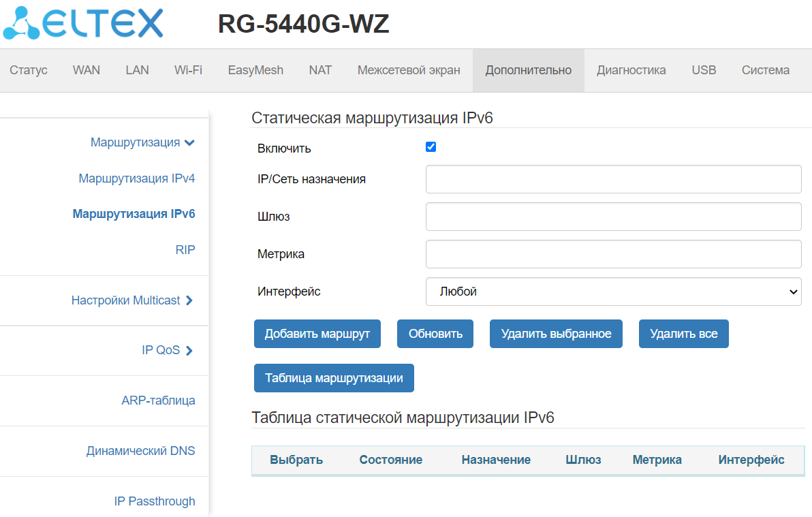The height and width of the screenshot is (517, 812).
Task: Open the Интерфейс dropdown set to Любой
Action: [613, 292]
